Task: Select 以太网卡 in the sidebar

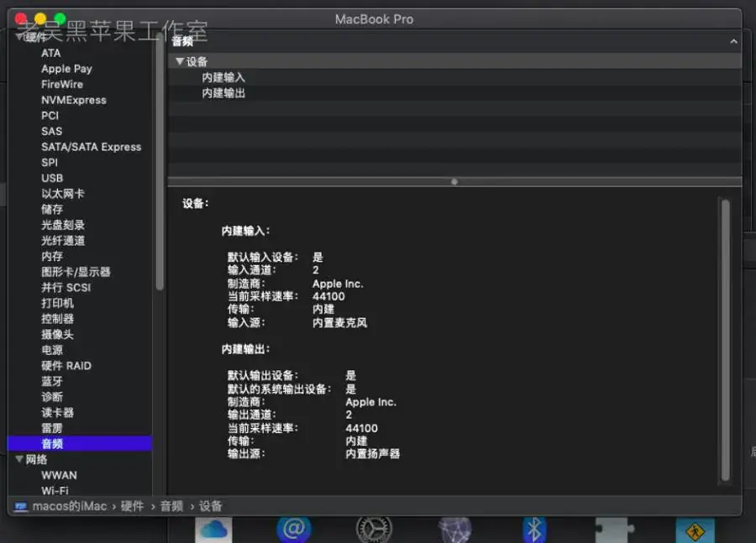Action: point(63,194)
